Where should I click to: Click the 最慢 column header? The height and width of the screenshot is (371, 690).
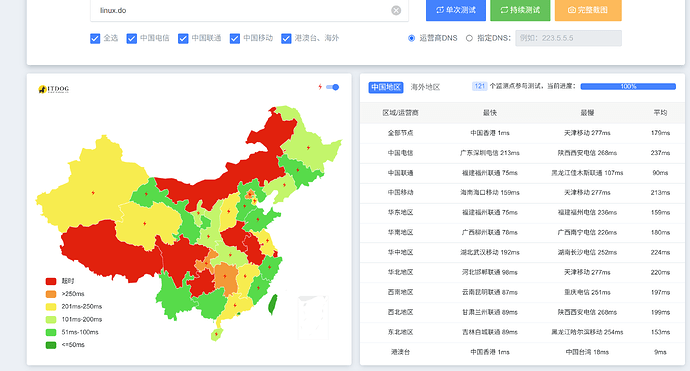click(x=587, y=113)
